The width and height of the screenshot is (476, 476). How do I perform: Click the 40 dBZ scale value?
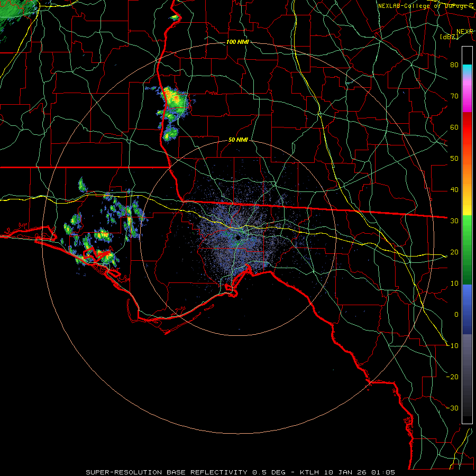pos(454,190)
